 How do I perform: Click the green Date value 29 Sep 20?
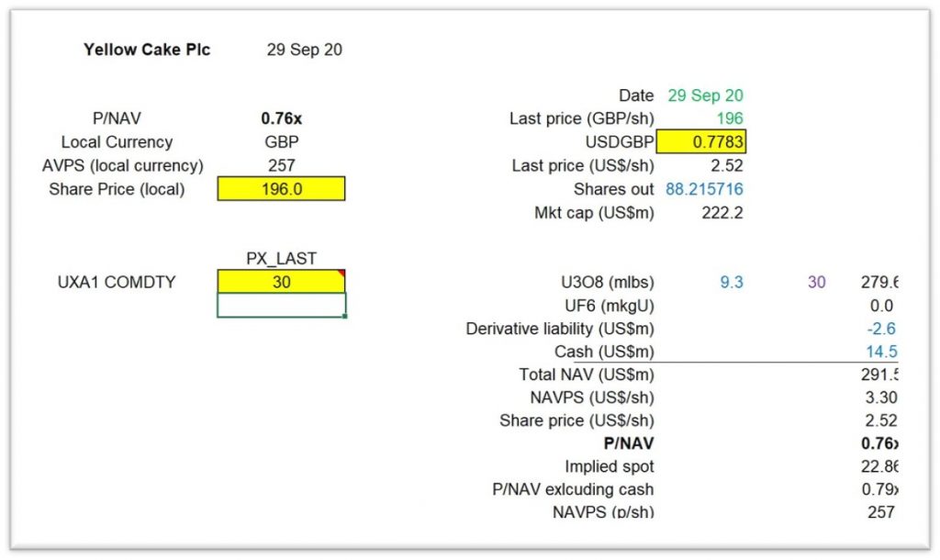[705, 95]
